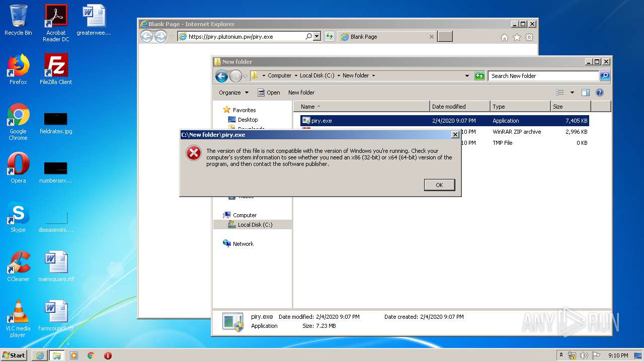Refresh page in Internet Explorer
The image size is (644, 362).
point(330,36)
